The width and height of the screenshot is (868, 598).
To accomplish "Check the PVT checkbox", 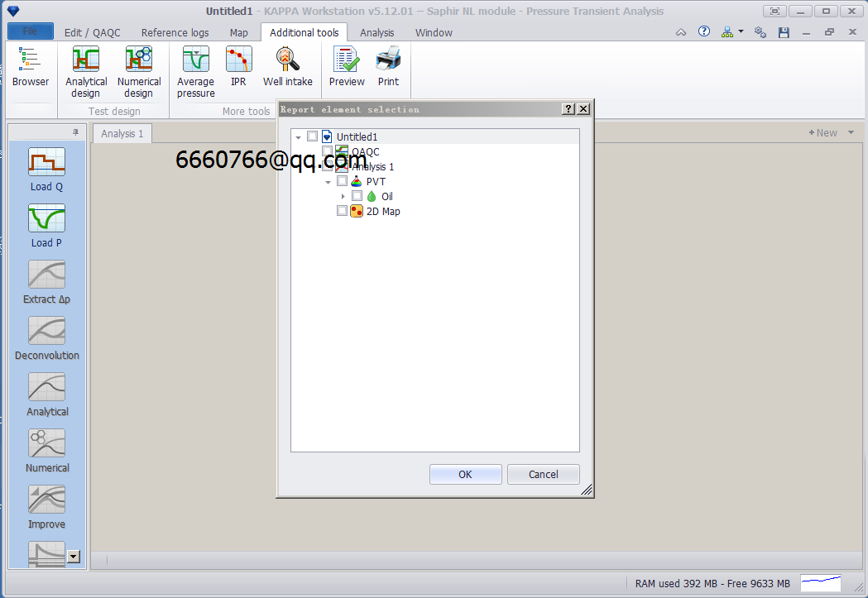I will pos(342,181).
